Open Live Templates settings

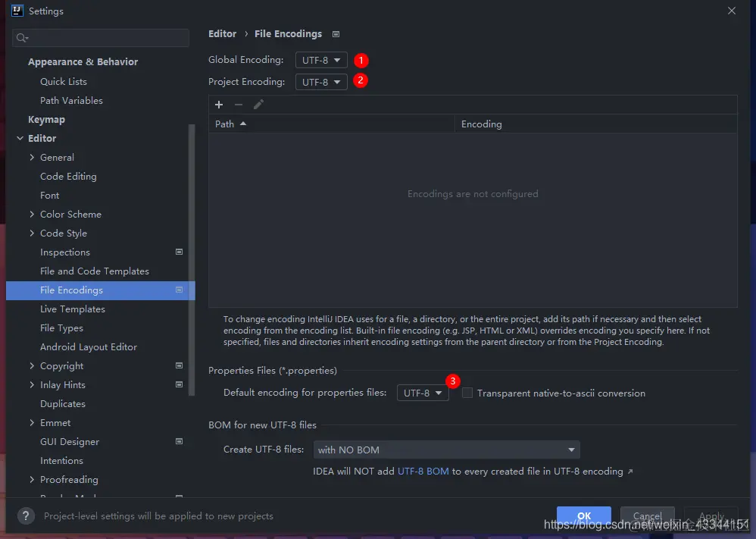(x=72, y=309)
